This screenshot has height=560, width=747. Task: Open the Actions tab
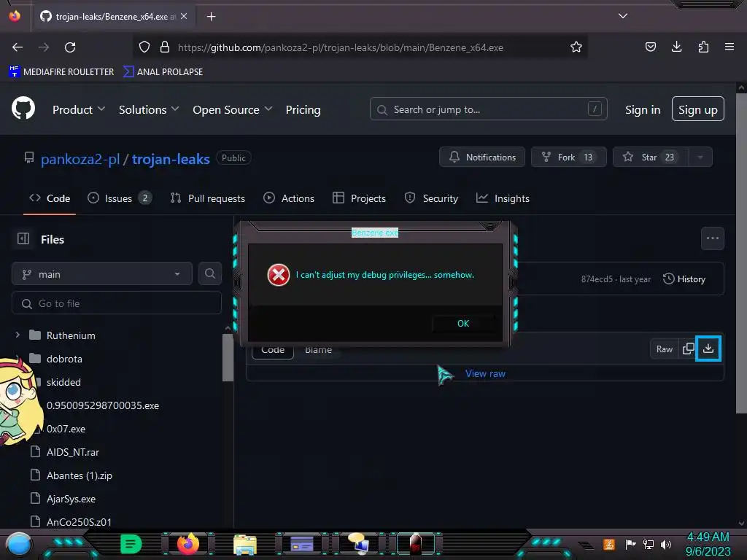pyautogui.click(x=289, y=198)
